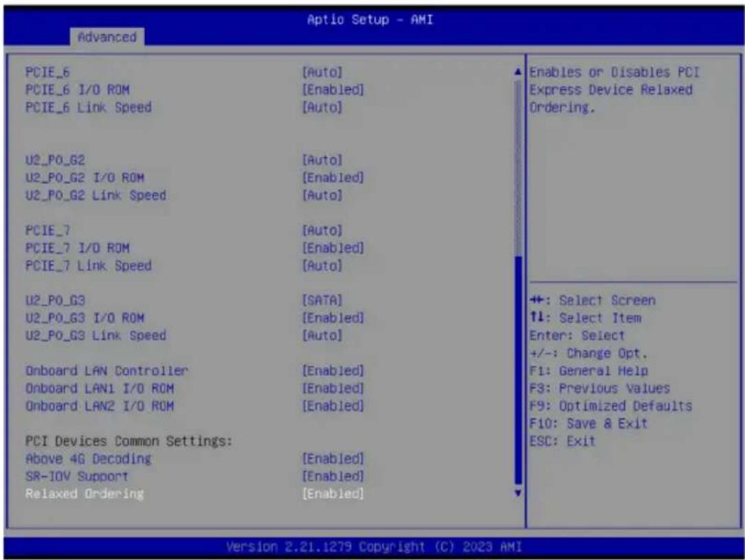This screenshot has width=745, height=560.
Task: Open the U2_P0_G3 SATA value
Action: click(322, 300)
